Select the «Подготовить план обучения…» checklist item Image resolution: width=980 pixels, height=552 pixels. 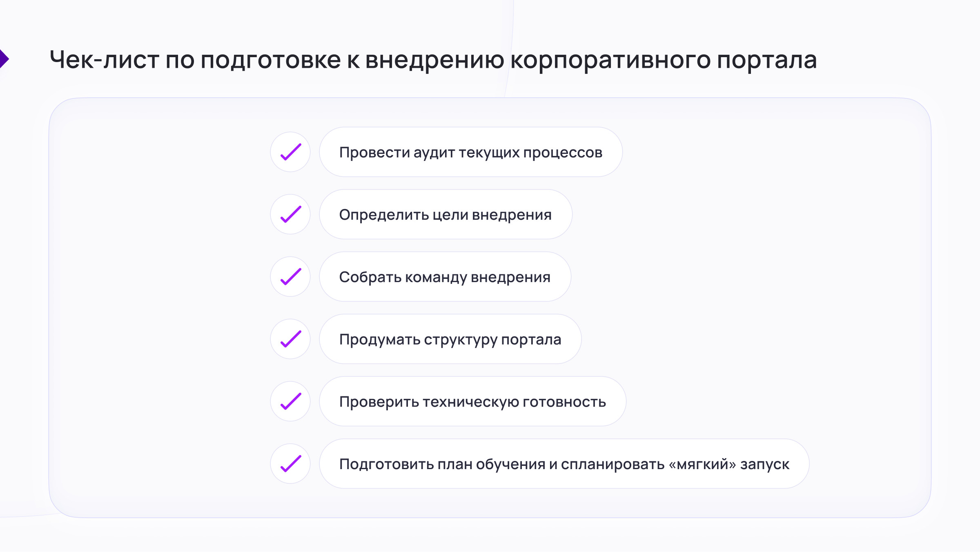pyautogui.click(x=563, y=464)
